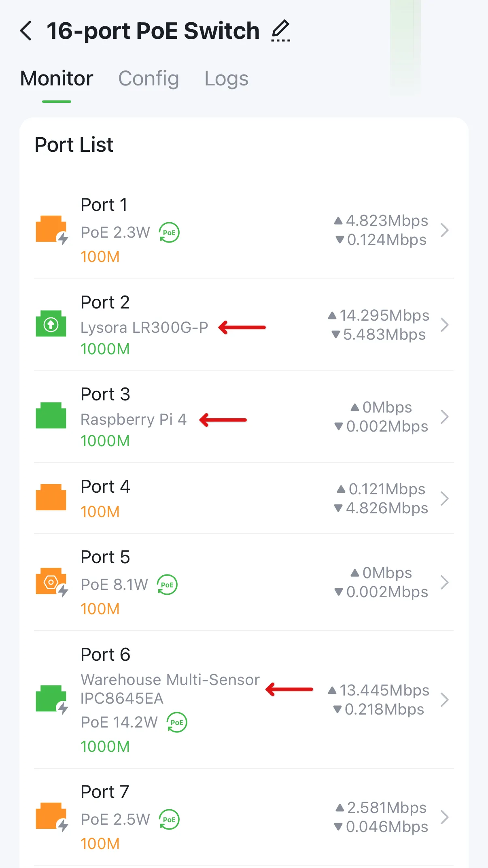The width and height of the screenshot is (488, 868).
Task: Expand Port 5 details chevron
Action: coord(444,582)
